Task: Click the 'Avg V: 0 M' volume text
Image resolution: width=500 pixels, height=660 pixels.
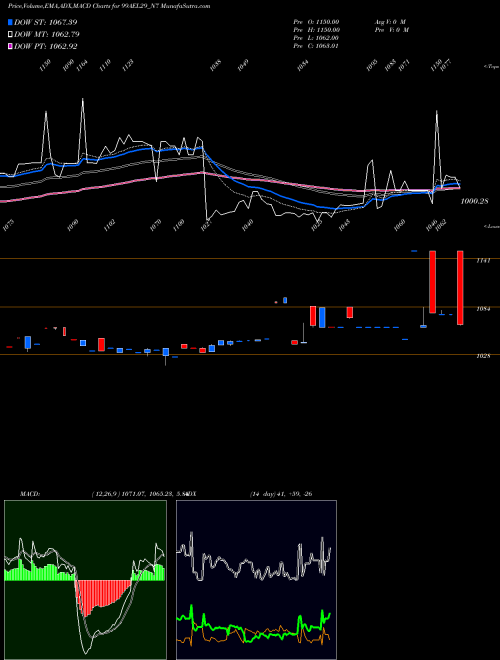Action: click(390, 22)
